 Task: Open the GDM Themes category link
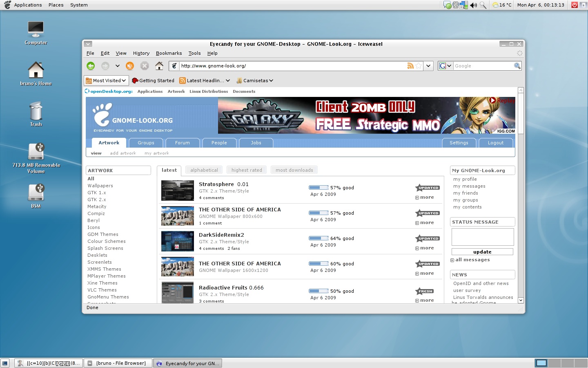point(103,234)
